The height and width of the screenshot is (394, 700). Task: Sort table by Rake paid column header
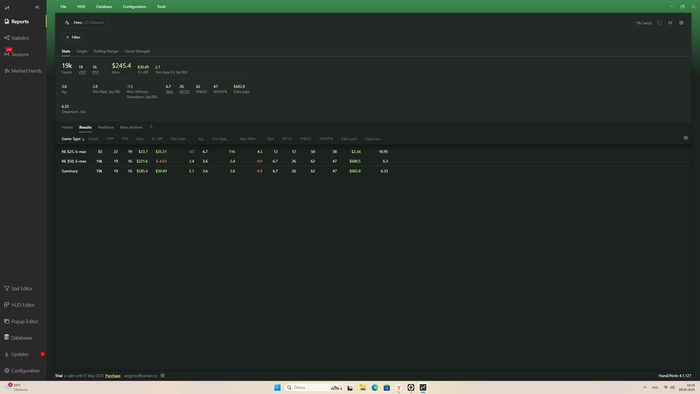[349, 139]
